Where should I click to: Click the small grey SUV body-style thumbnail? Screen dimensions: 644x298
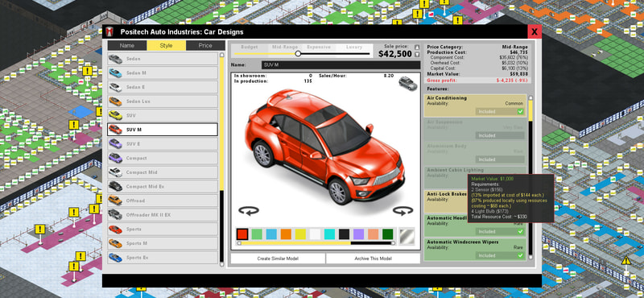coord(408,84)
